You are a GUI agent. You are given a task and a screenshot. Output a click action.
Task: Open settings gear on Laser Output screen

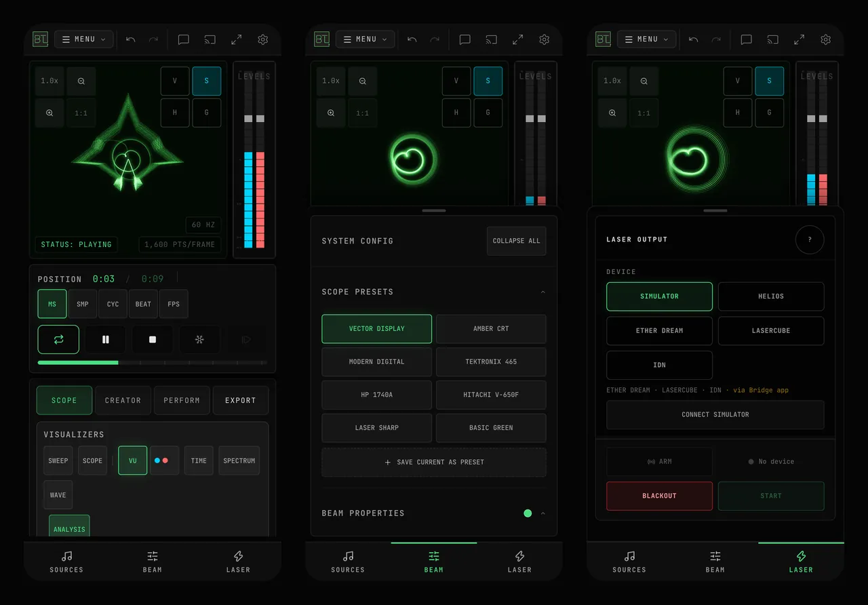(x=825, y=39)
